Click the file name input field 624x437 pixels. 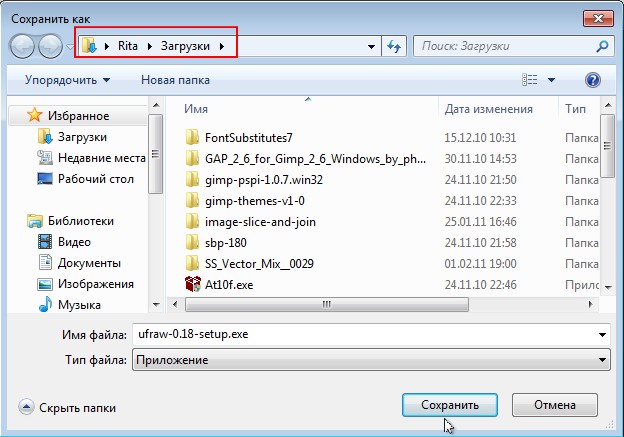coord(360,335)
